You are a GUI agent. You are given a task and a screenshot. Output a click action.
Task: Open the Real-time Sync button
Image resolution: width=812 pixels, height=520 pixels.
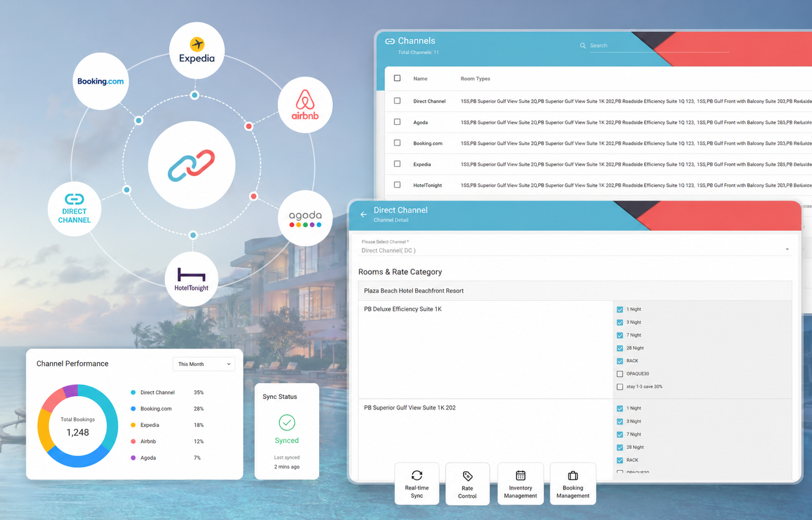pyautogui.click(x=417, y=483)
